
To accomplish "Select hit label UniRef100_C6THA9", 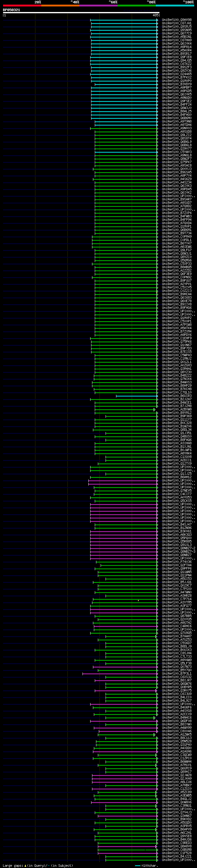I will pos(176,40).
